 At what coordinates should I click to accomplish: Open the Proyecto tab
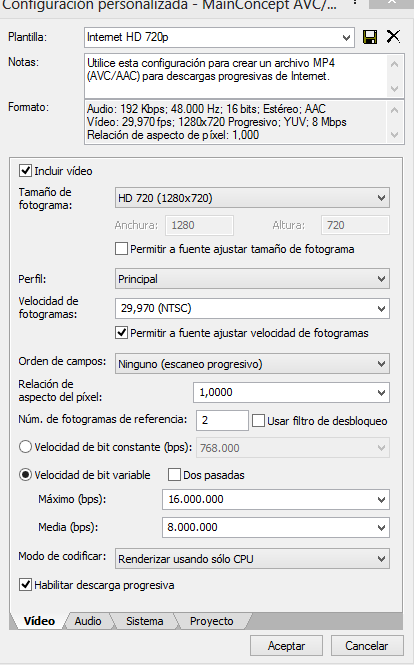(212, 621)
